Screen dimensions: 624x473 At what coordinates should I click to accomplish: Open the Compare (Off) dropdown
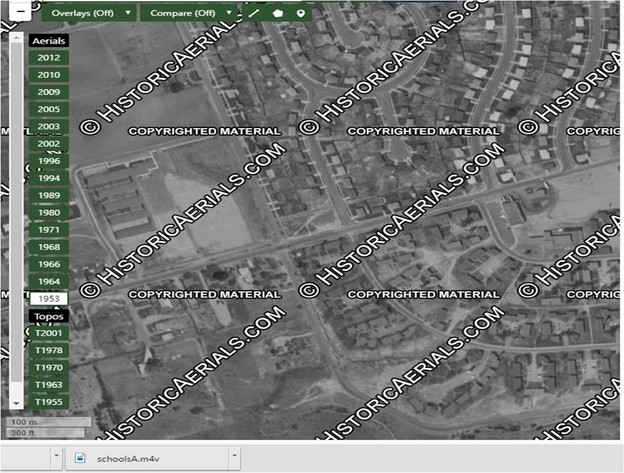tap(189, 13)
